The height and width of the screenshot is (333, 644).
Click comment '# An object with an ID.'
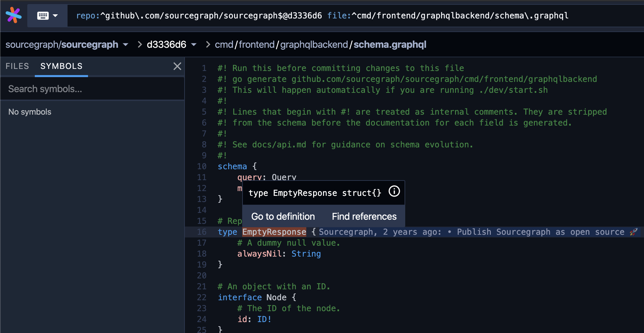[x=274, y=287]
